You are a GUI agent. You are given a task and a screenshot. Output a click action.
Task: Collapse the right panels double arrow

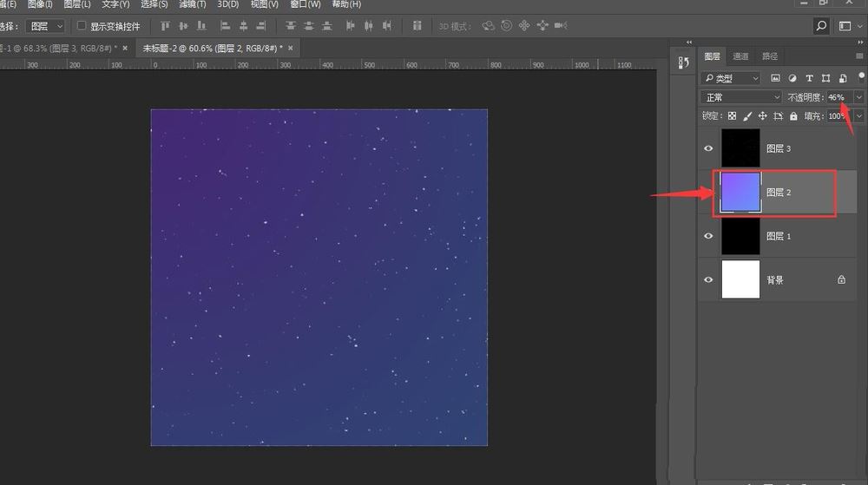tap(861, 42)
